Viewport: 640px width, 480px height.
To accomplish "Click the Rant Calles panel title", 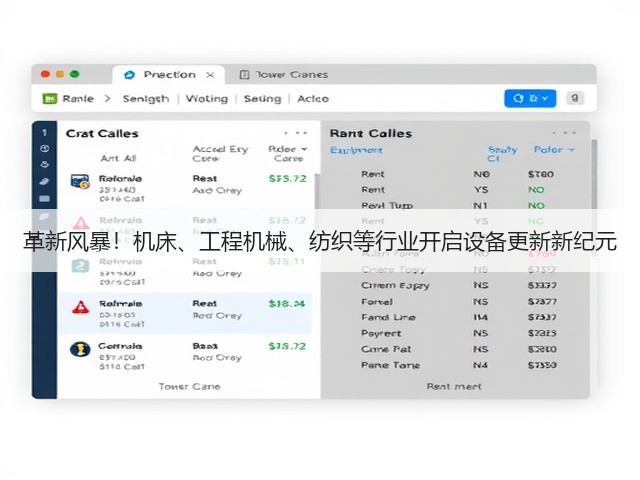I will click(371, 133).
